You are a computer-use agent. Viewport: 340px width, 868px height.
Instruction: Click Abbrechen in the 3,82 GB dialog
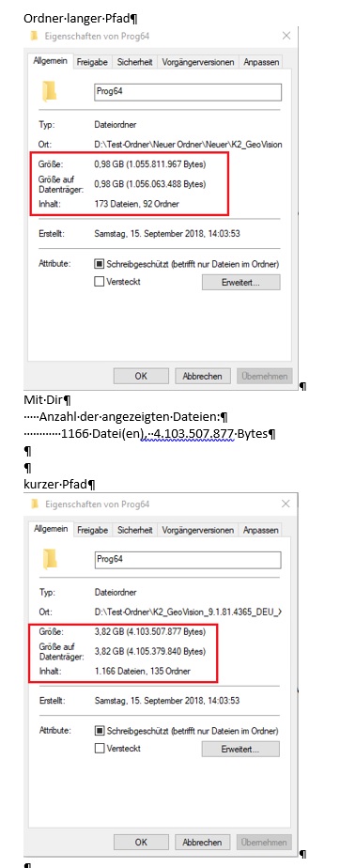[x=203, y=843]
